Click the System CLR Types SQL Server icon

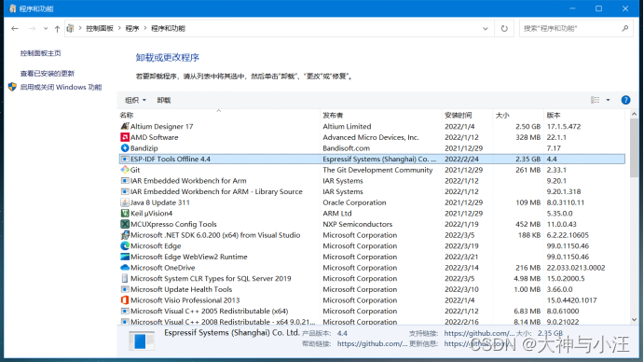[125, 278]
